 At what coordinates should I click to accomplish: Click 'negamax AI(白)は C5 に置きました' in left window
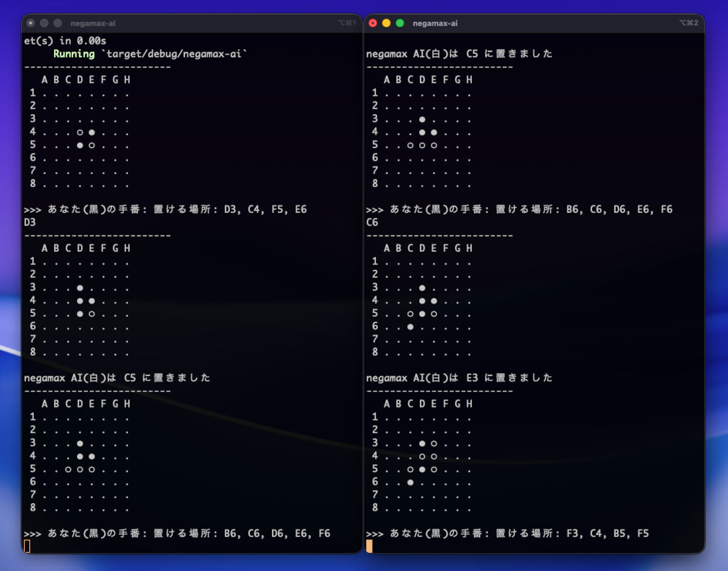point(117,377)
